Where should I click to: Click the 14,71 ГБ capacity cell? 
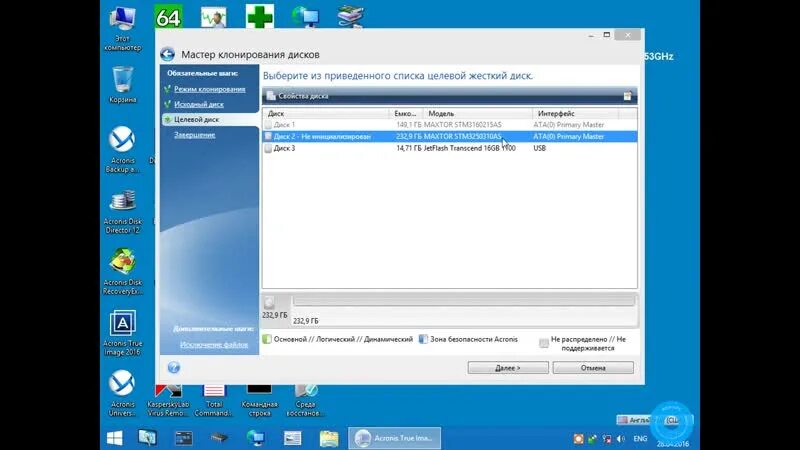(x=409, y=148)
